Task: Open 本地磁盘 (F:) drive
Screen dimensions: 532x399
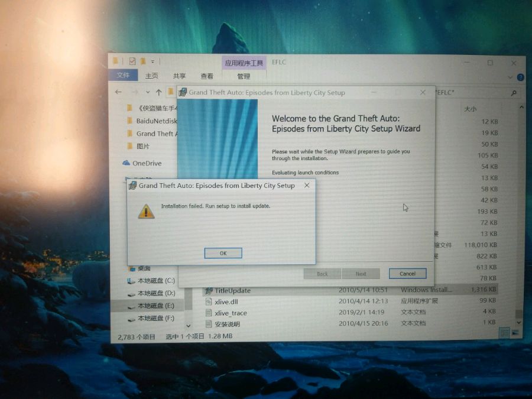Action: click(156, 318)
